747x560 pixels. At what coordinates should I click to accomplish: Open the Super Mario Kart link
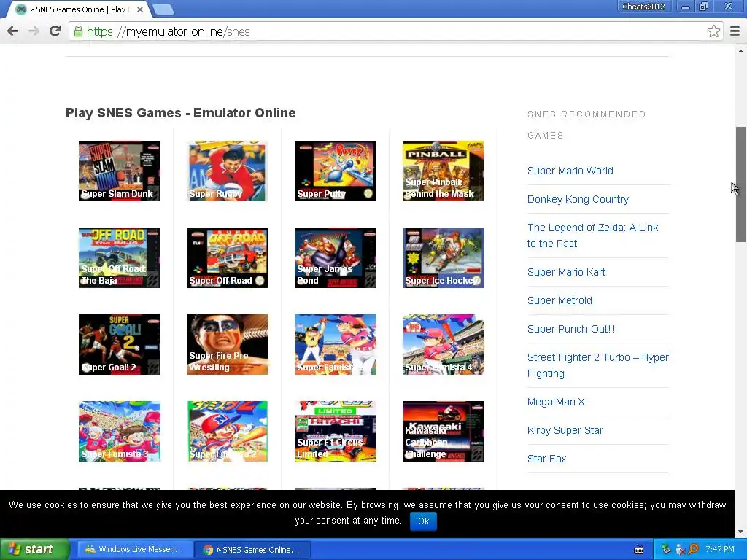click(x=566, y=272)
